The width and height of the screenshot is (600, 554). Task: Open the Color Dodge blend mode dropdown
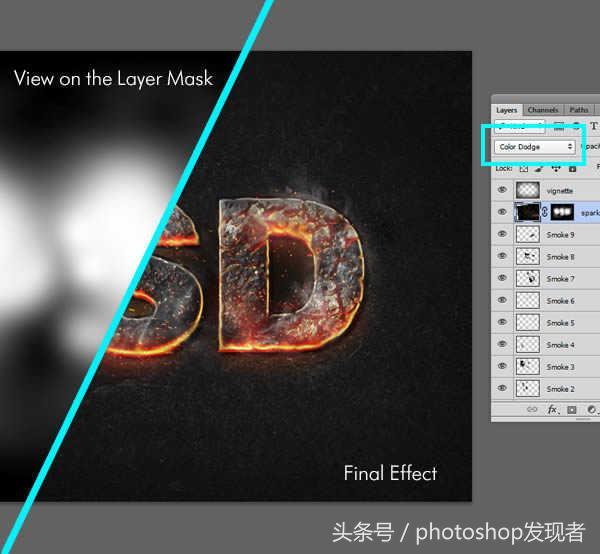[x=535, y=147]
